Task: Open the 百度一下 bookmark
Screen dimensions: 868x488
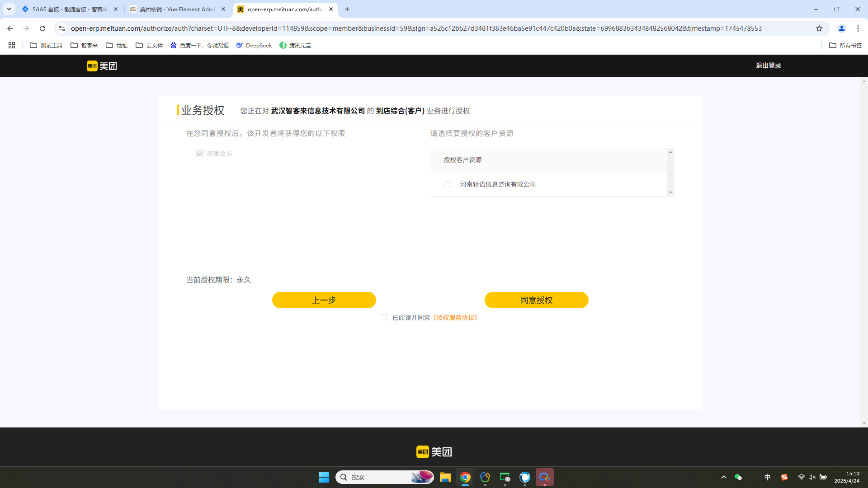Action: 199,45
